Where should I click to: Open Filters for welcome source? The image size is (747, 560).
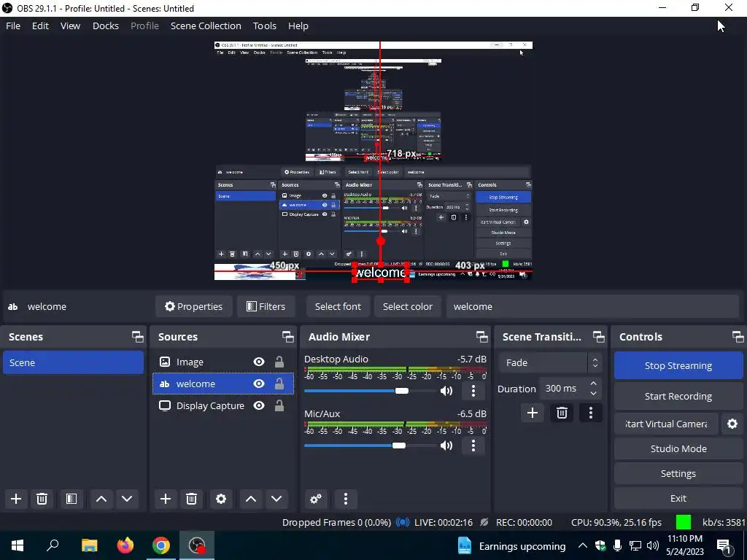click(x=266, y=306)
